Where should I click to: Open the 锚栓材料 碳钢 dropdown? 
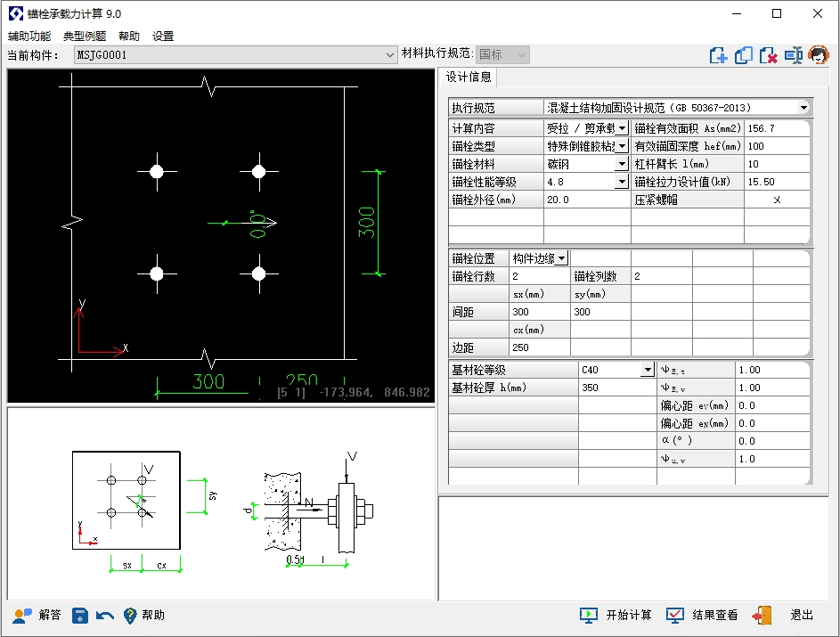point(622,164)
